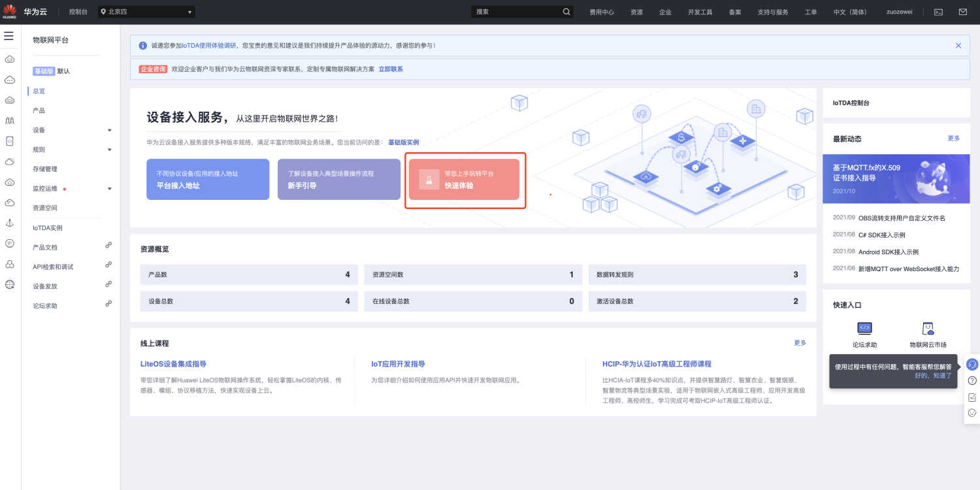
Task: Click the floating smiley face icon
Action: (972, 413)
